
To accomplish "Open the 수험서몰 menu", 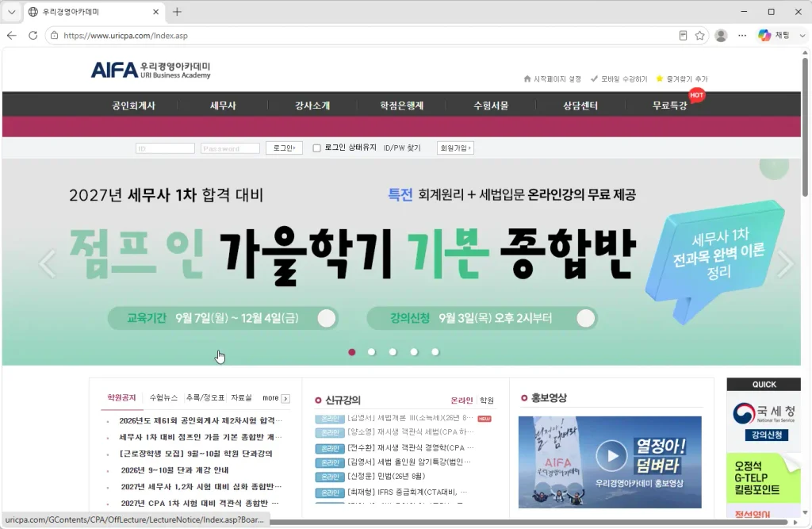I will coord(491,105).
